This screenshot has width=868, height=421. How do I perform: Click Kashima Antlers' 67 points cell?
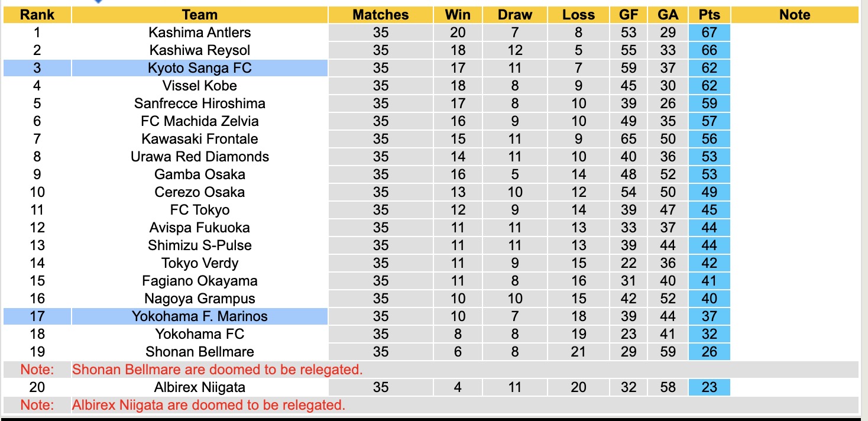709,33
